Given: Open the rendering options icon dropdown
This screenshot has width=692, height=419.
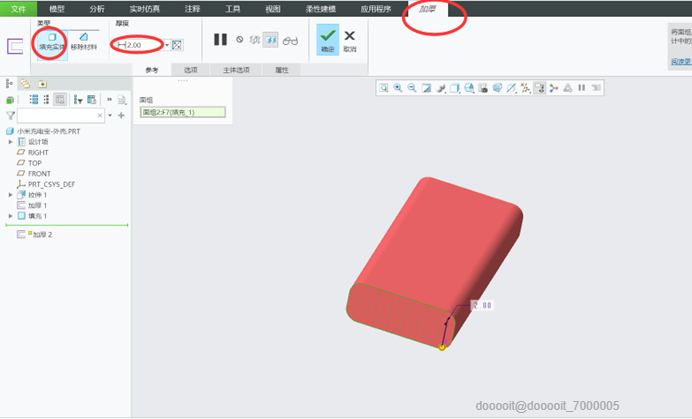Looking at the screenshot, I should click(441, 88).
